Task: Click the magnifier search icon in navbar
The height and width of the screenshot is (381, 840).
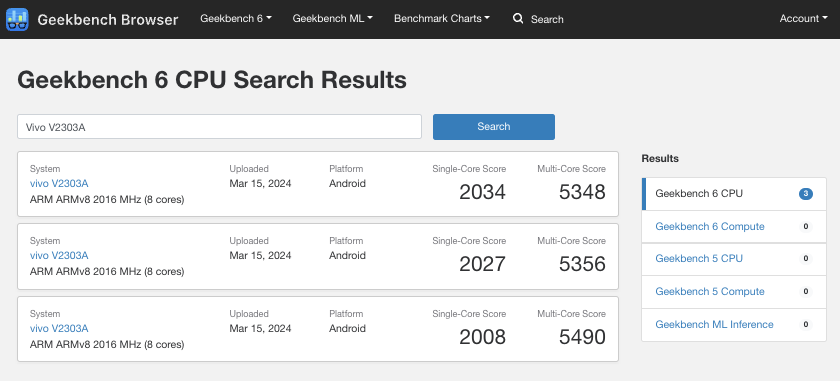Action: (518, 19)
